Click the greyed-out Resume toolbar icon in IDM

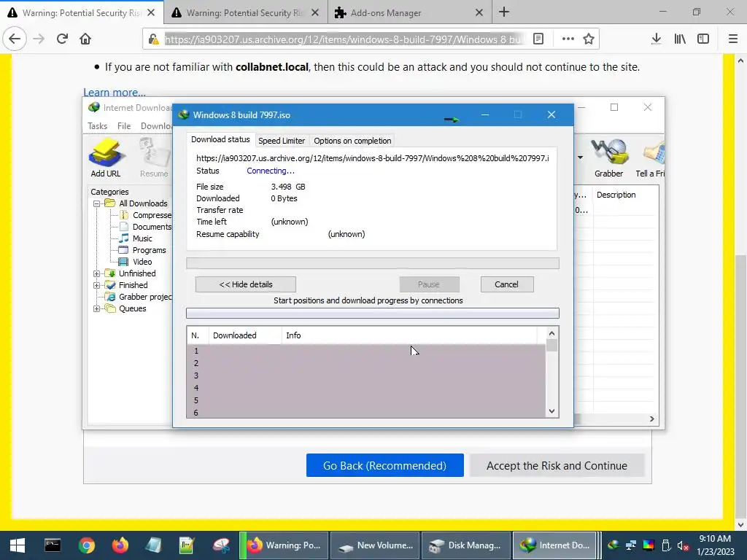pyautogui.click(x=154, y=157)
